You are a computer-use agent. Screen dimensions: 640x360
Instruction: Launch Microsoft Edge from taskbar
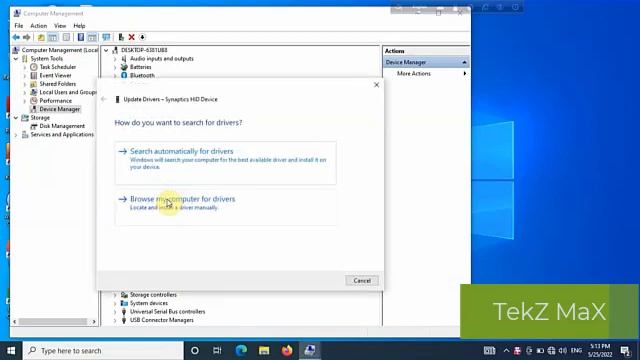(241, 351)
